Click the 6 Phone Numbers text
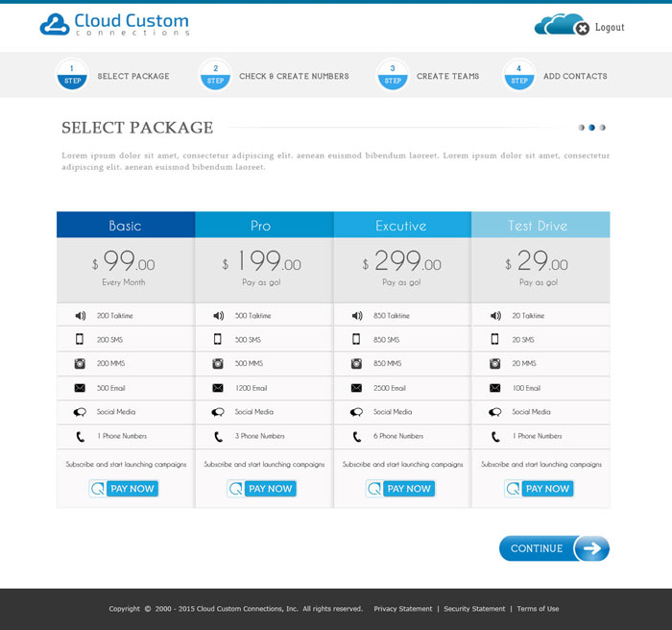The image size is (672, 630). [398, 436]
